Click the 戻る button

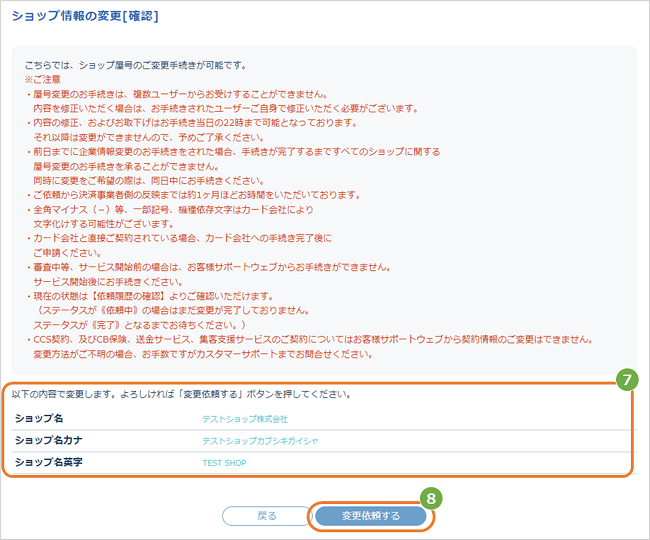pyautogui.click(x=267, y=516)
